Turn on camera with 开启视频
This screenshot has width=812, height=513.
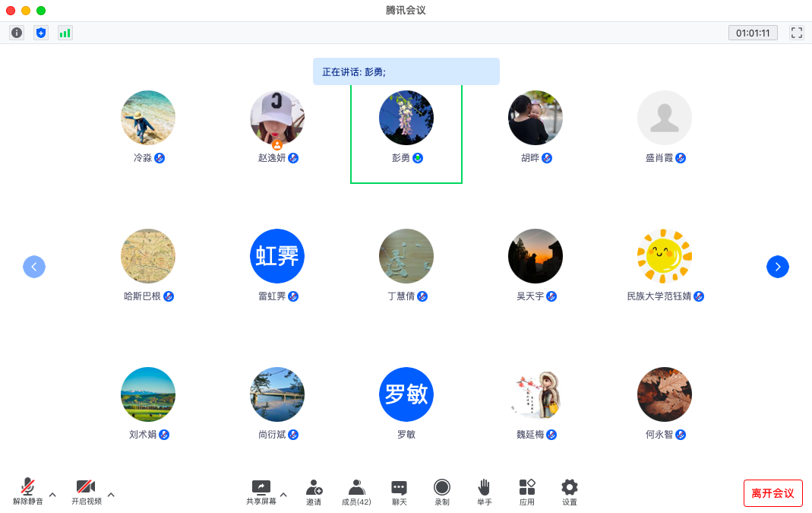click(x=86, y=492)
